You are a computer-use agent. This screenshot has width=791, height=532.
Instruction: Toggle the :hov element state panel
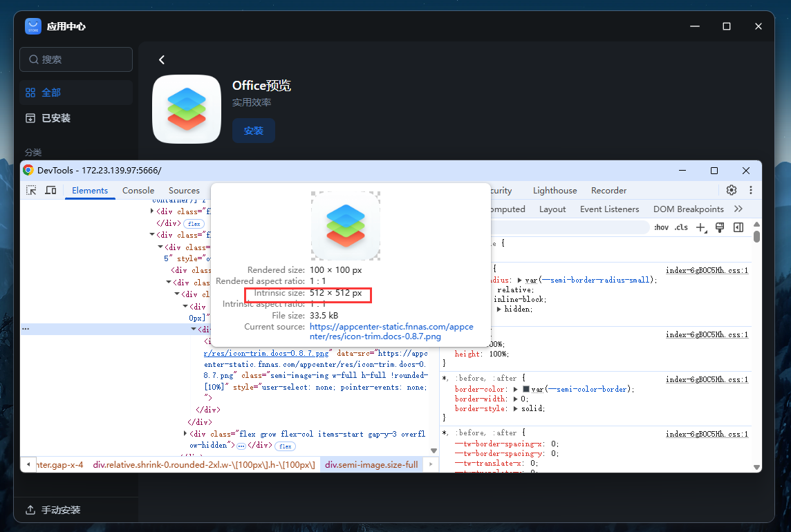coord(661,227)
